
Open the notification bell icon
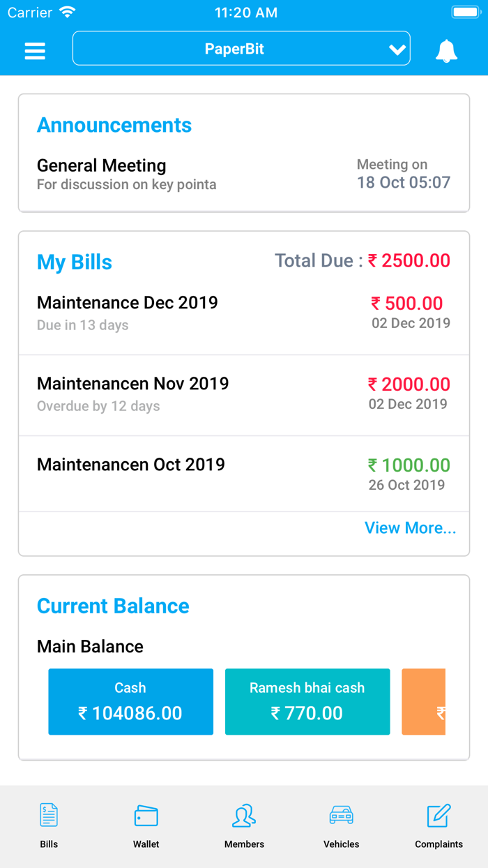[447, 49]
